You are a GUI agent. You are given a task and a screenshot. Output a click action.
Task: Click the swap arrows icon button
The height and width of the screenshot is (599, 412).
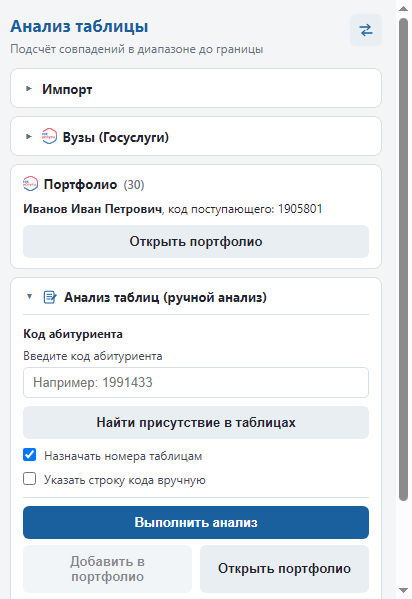point(366,30)
